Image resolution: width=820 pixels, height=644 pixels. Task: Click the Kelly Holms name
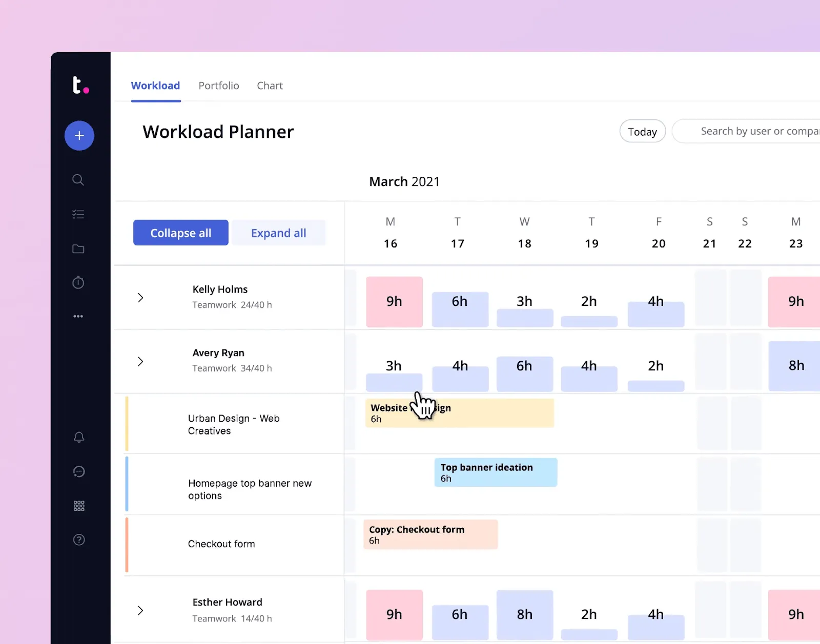click(x=220, y=289)
